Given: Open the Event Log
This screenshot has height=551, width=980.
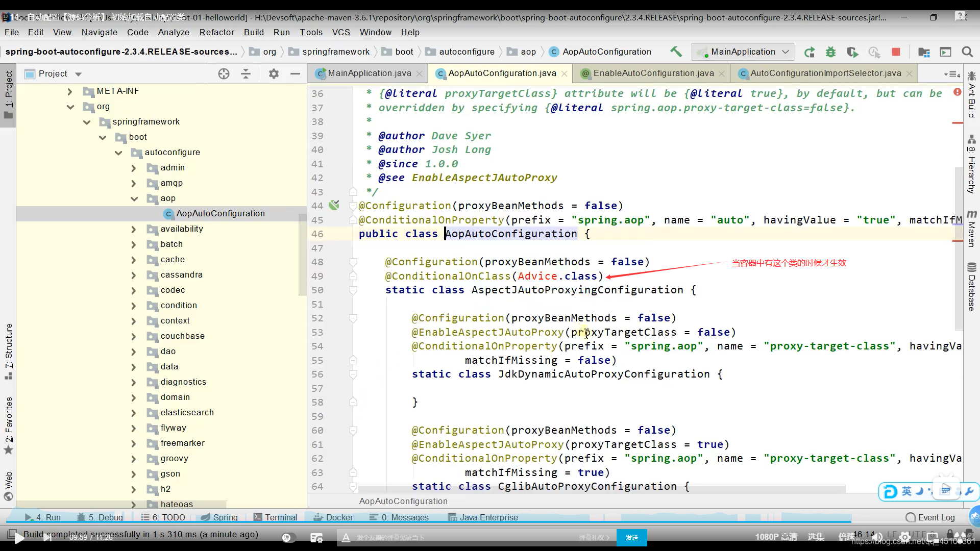Looking at the screenshot, I should pyautogui.click(x=930, y=517).
